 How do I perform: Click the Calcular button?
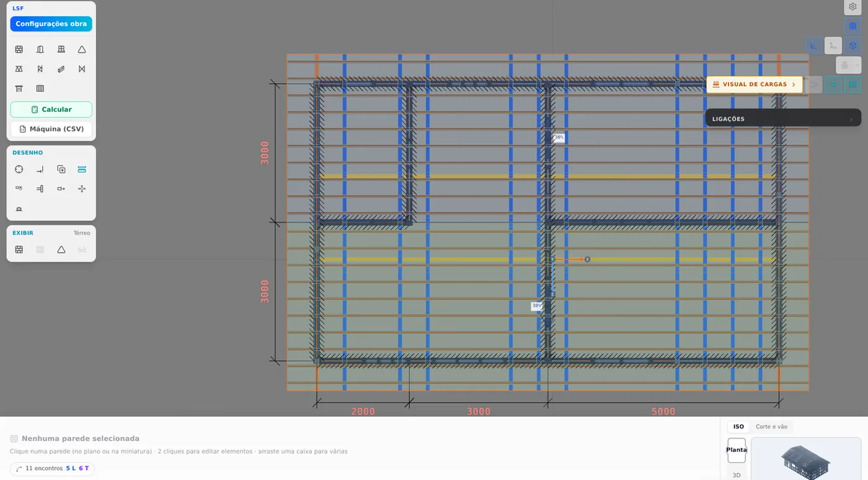point(51,110)
